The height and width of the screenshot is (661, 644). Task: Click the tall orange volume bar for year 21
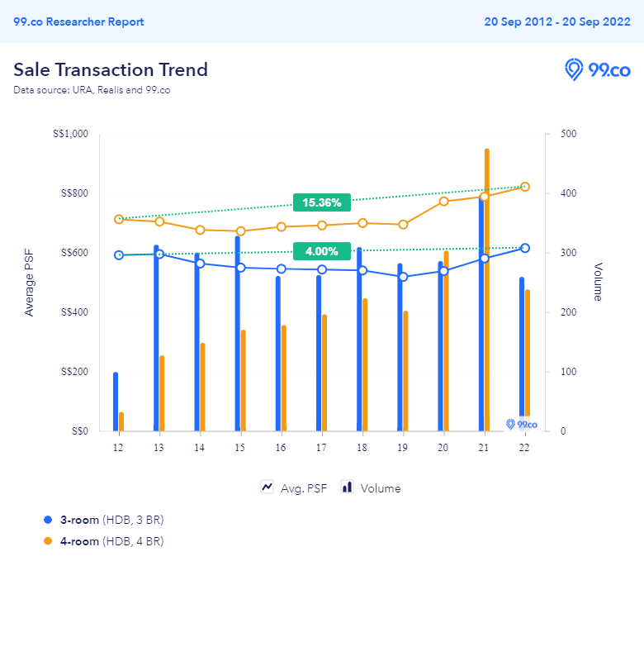pyautogui.click(x=487, y=290)
